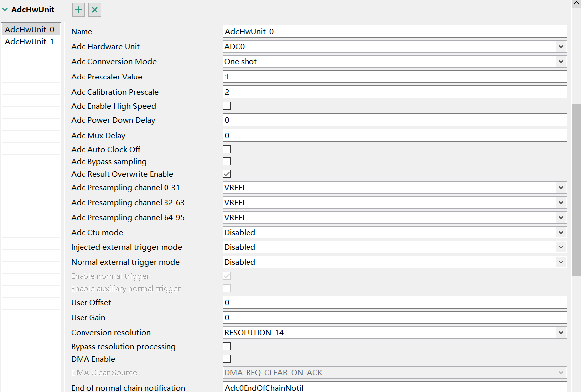
Task: Collapse the AdcHwUnit section chevron
Action: (x=5, y=9)
